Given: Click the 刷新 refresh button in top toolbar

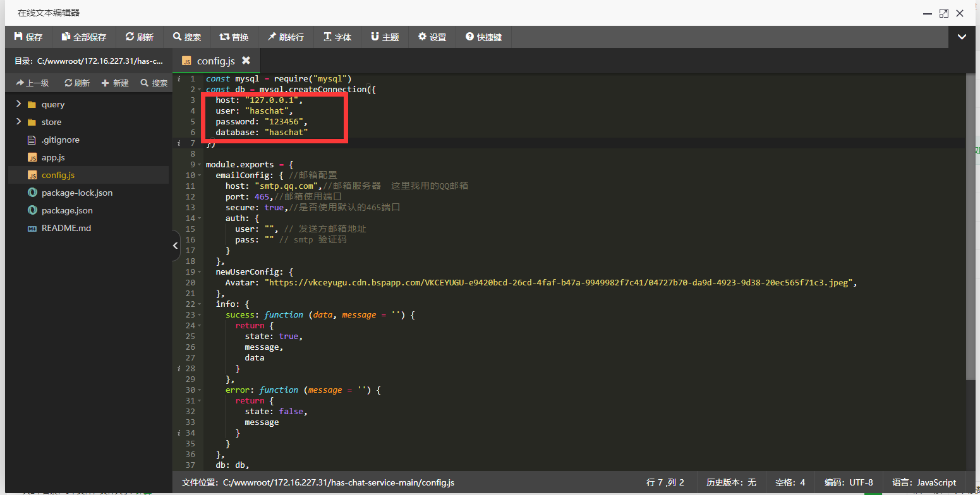Looking at the screenshot, I should tap(140, 37).
